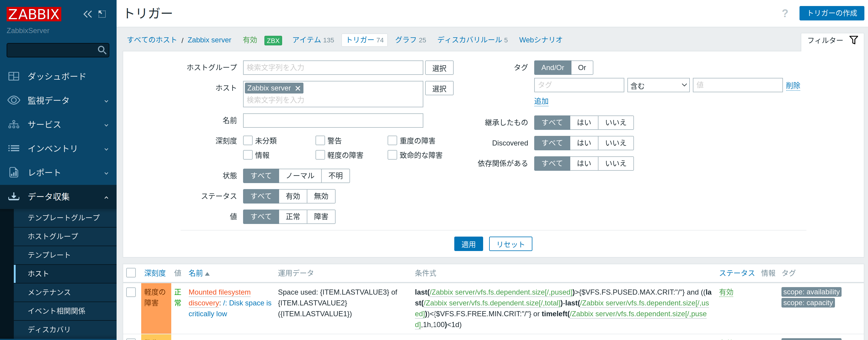Enable the 致命的な障害 severity checkbox
868x340 pixels.
coord(392,155)
